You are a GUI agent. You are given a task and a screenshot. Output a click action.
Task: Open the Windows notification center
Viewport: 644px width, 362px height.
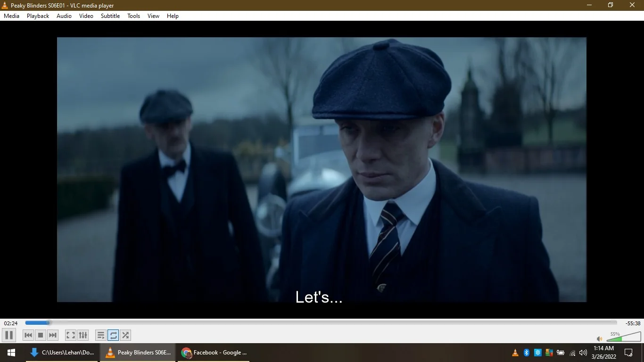tap(628, 353)
